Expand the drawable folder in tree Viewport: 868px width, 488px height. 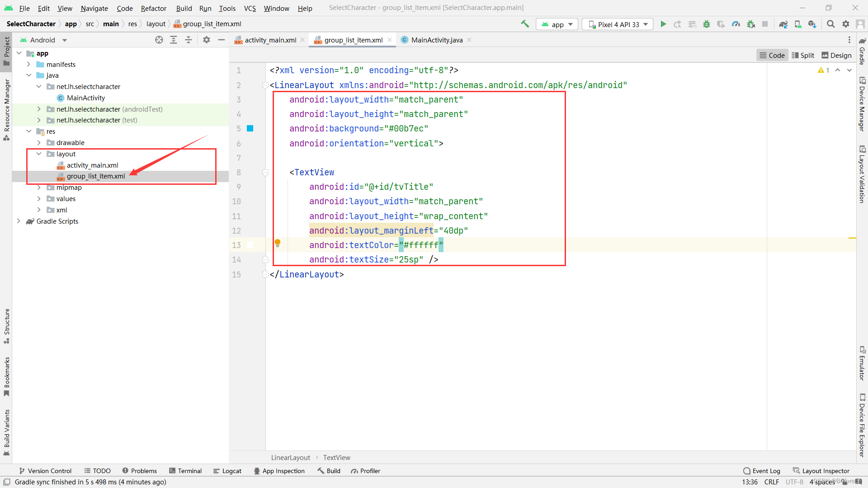pyautogui.click(x=39, y=143)
